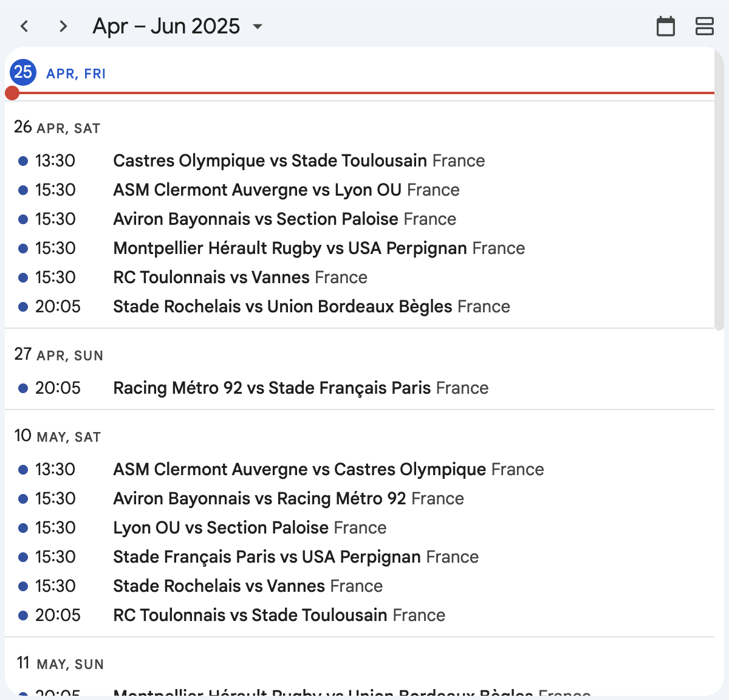Click the vertical scrollbar thumb
Screen dimensions: 729x700
719,190
